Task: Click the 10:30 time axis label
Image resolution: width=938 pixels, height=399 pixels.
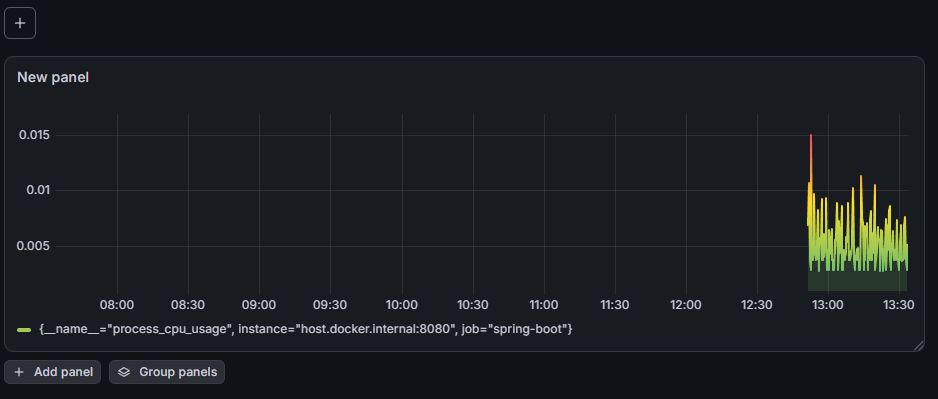Action: click(473, 305)
